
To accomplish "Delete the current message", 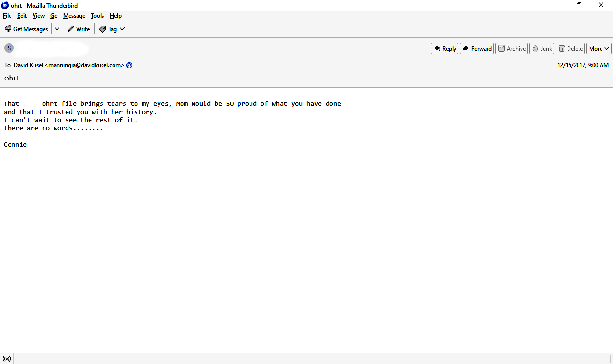I will click(x=570, y=48).
